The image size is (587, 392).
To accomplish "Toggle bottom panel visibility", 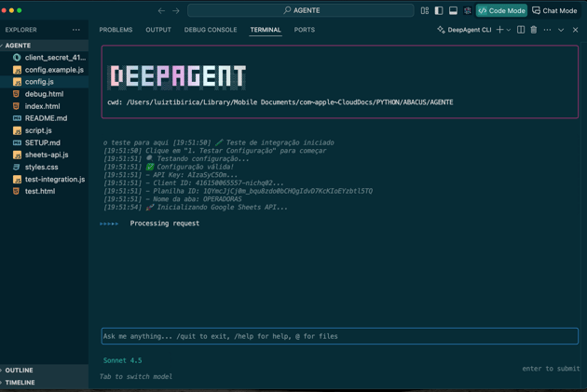I will click(x=453, y=10).
